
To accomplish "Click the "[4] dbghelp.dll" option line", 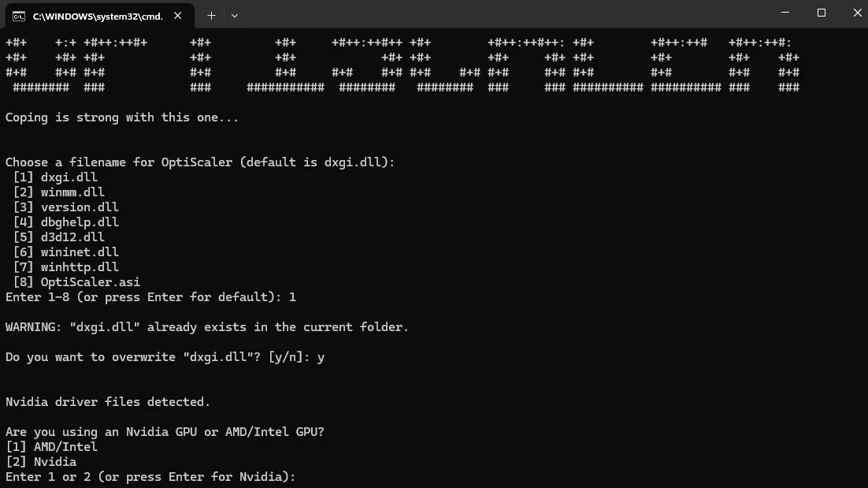I will (65, 222).
